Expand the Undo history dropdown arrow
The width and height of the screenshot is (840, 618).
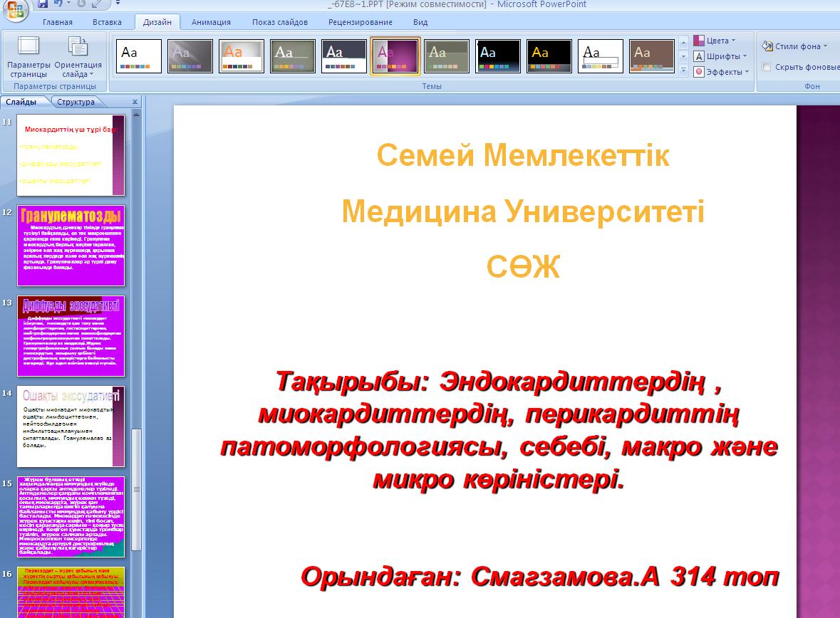pyautogui.click(x=68, y=4)
